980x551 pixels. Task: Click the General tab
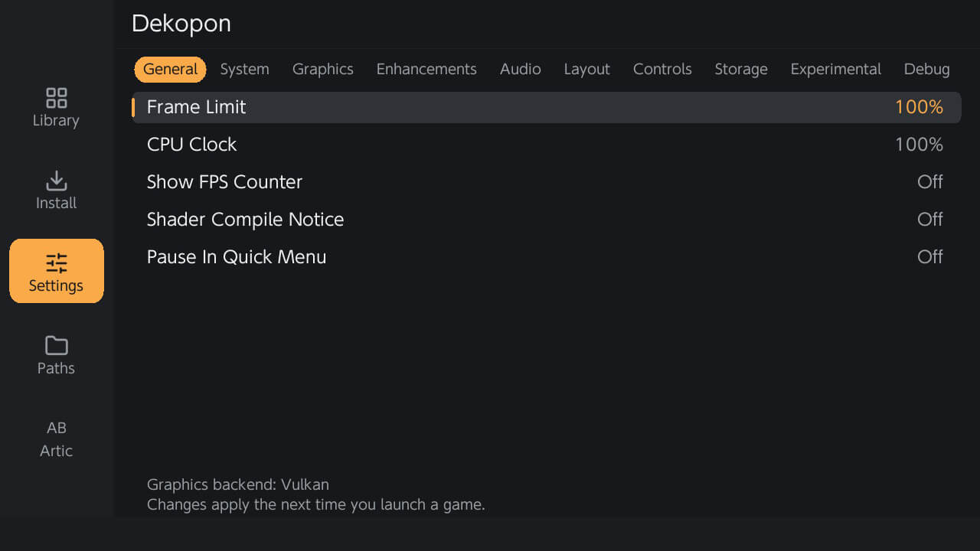click(170, 69)
